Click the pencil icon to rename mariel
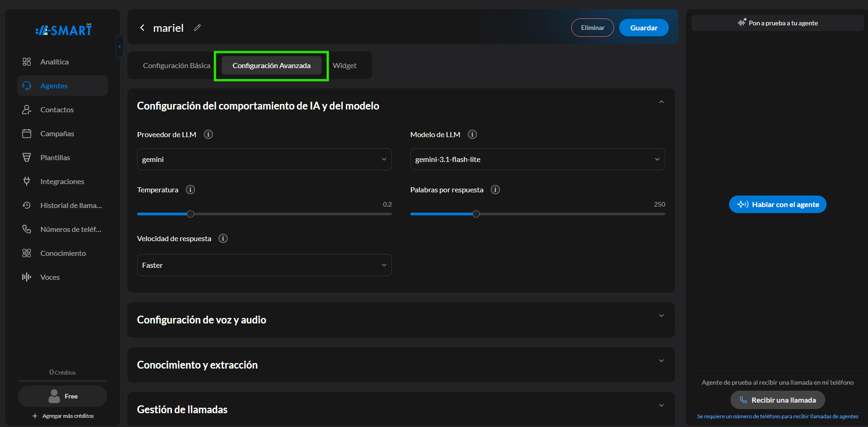The image size is (868, 427). 197,28
